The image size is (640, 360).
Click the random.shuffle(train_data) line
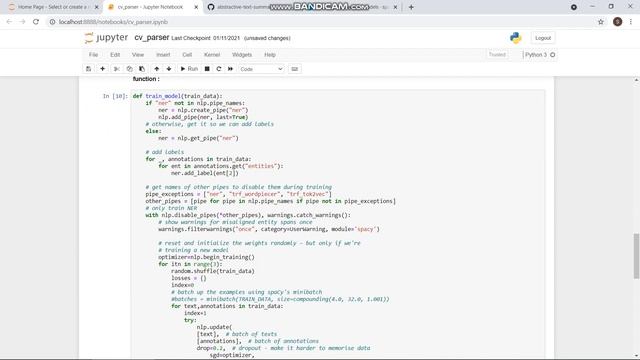coord(213,271)
